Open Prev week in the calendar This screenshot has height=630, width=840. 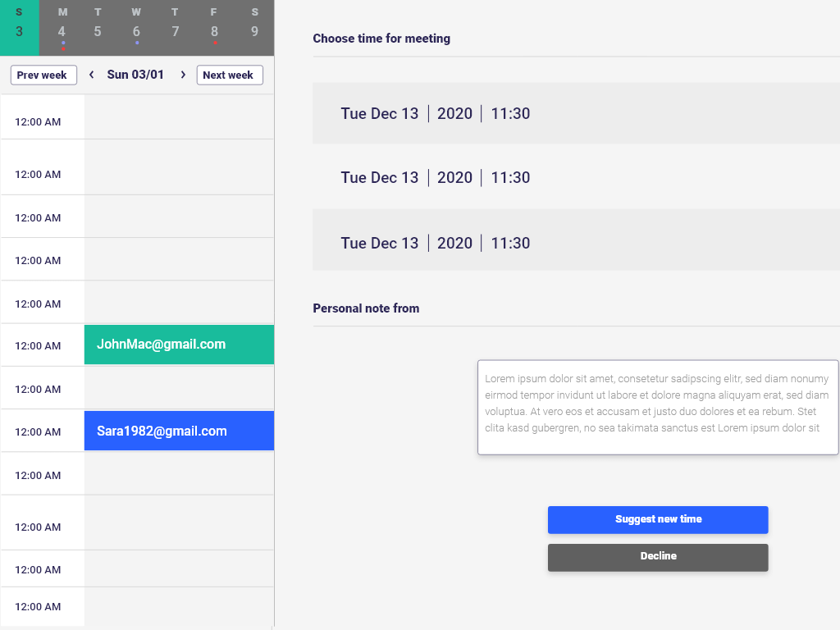[x=43, y=75]
